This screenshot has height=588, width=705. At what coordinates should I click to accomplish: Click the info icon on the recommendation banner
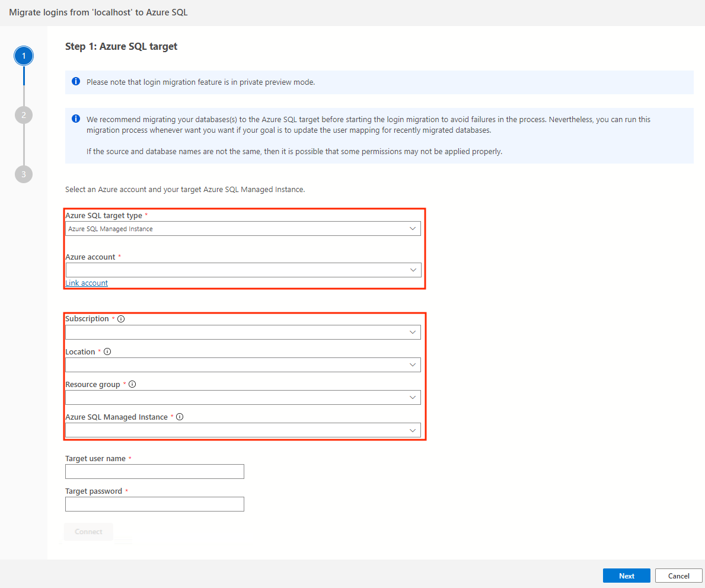click(x=76, y=119)
